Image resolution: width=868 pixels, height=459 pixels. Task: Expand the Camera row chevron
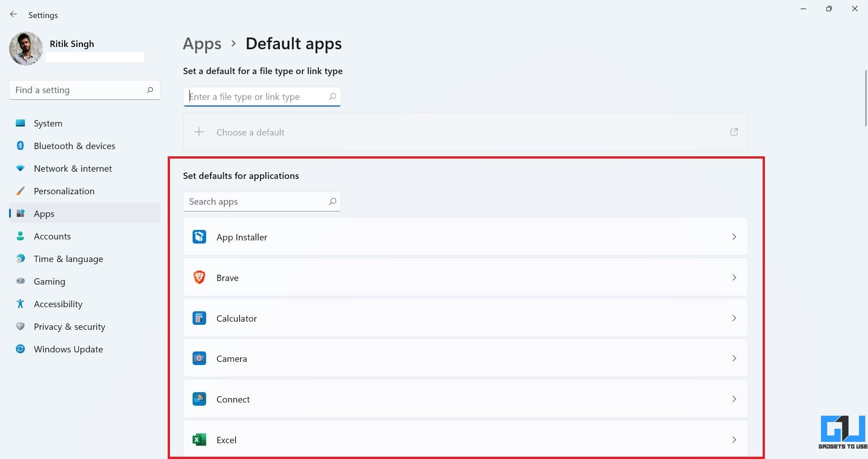(734, 359)
